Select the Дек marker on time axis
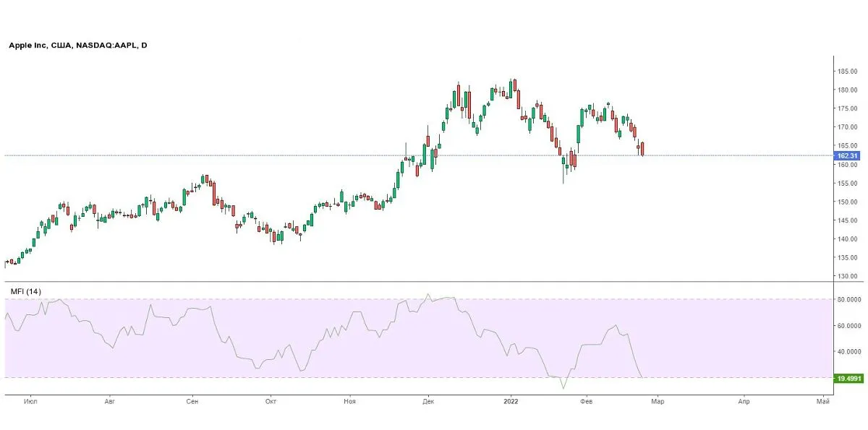 point(427,400)
